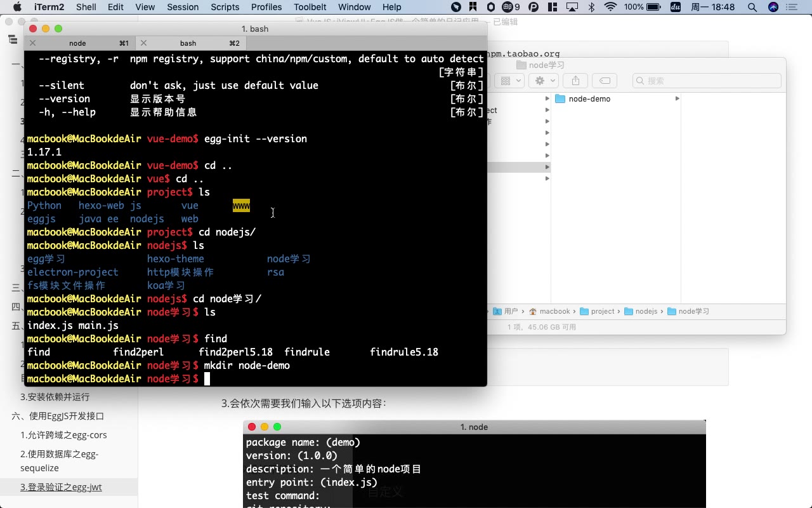Click 'mkdir node-demo' command text
This screenshot has width=812, height=508.
247,366
